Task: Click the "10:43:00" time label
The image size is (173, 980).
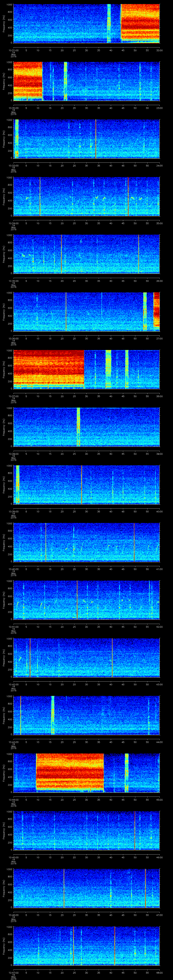Action: [x=14, y=742]
